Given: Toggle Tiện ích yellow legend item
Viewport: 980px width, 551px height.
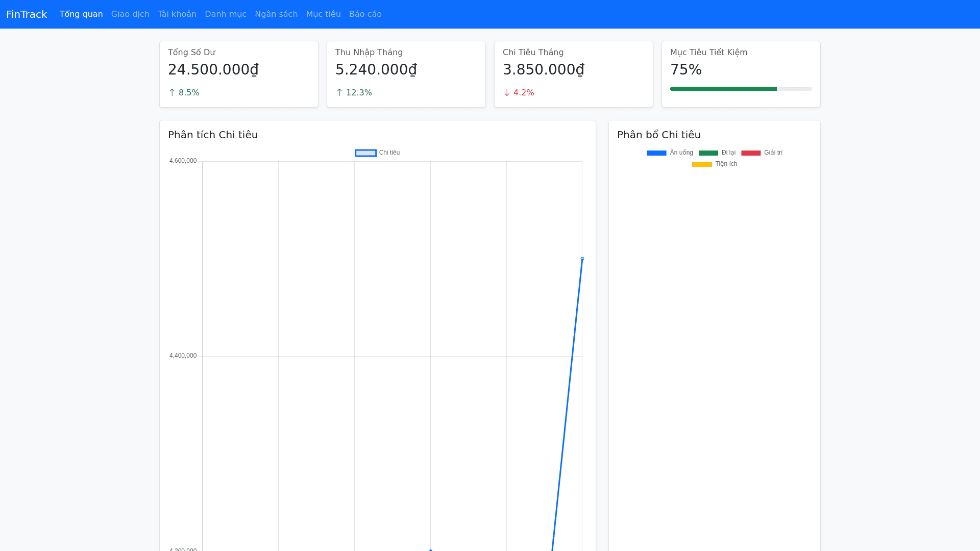Looking at the screenshot, I should click(x=714, y=164).
